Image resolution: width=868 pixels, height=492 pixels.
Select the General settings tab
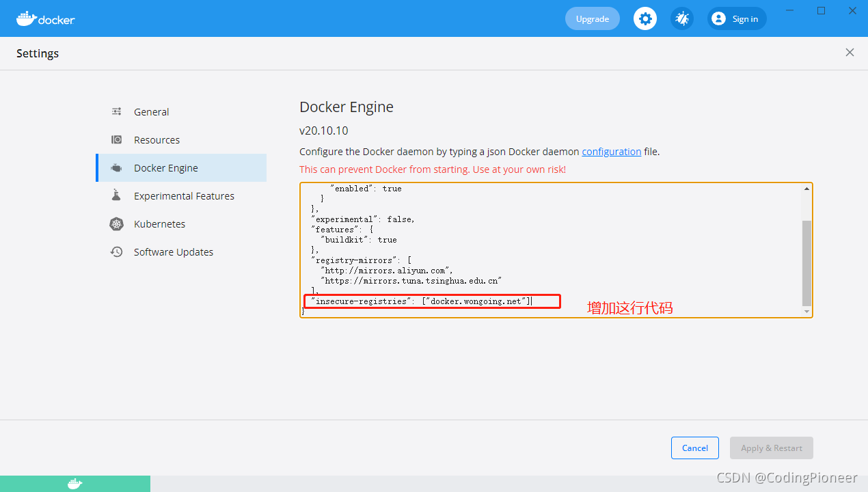coord(181,112)
